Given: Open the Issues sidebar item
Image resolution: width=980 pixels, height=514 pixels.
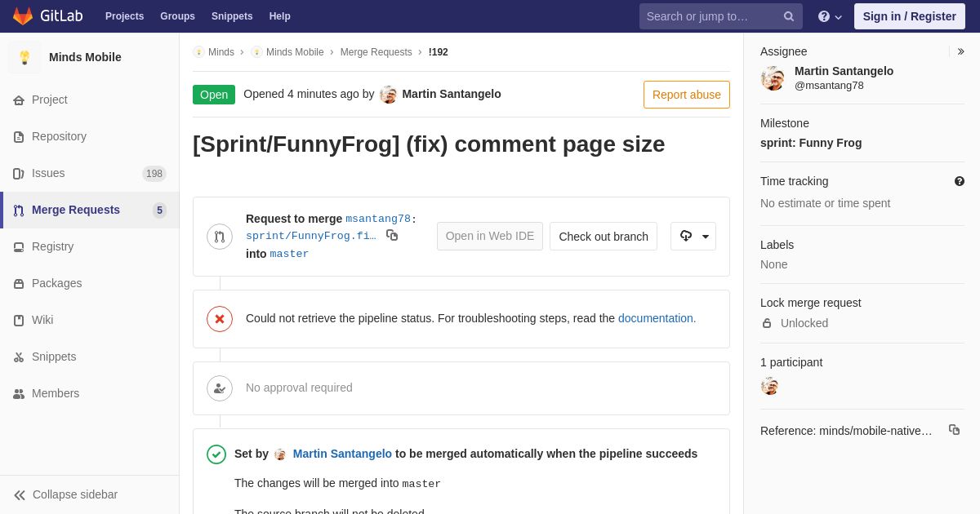Looking at the screenshot, I should click(48, 173).
